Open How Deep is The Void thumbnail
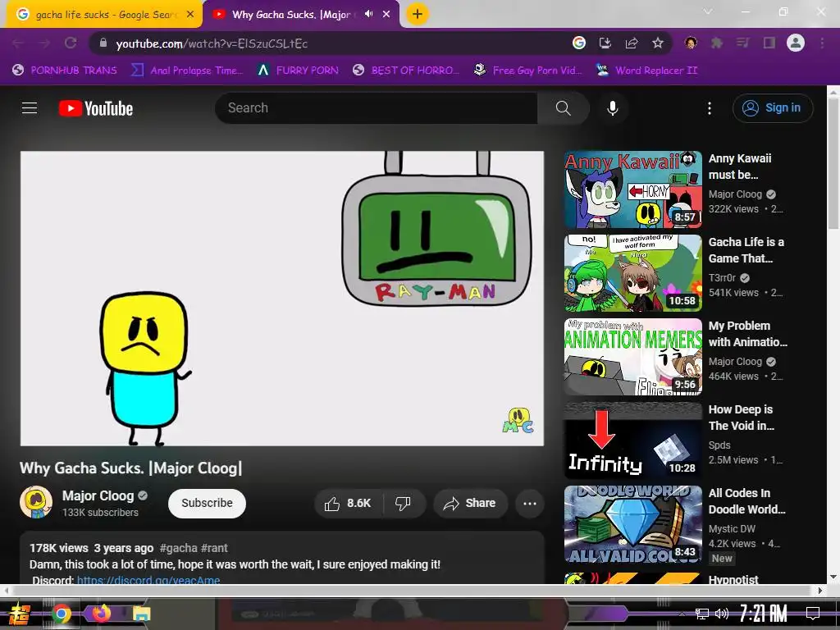Screen dimensions: 840x630 (x=632, y=441)
